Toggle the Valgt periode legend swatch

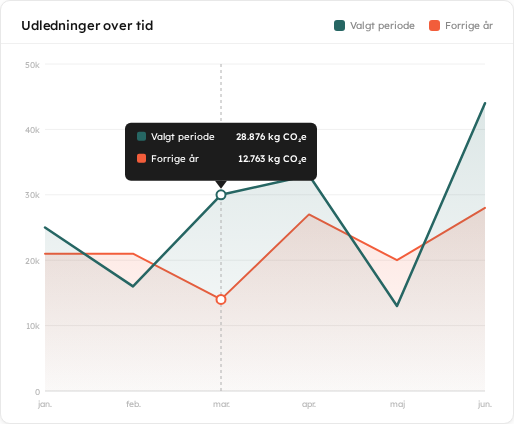[x=339, y=26]
